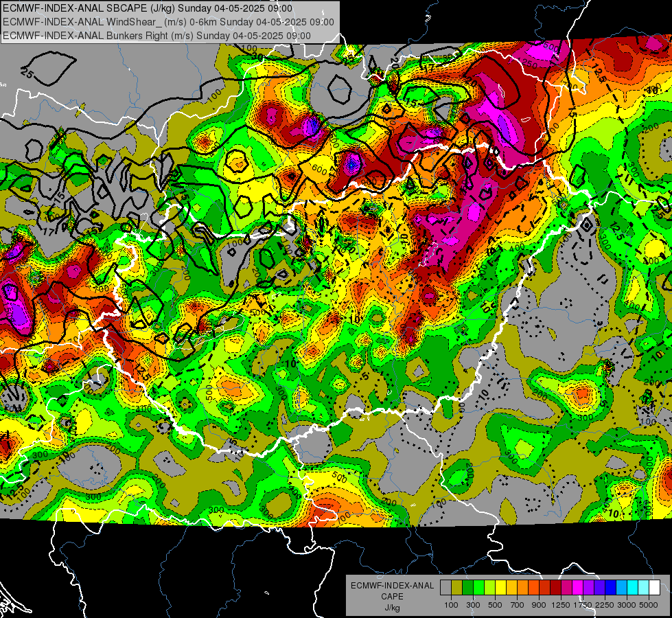Click the bright magenta swatch before 1750
The image size is (672, 618).
click(x=578, y=588)
